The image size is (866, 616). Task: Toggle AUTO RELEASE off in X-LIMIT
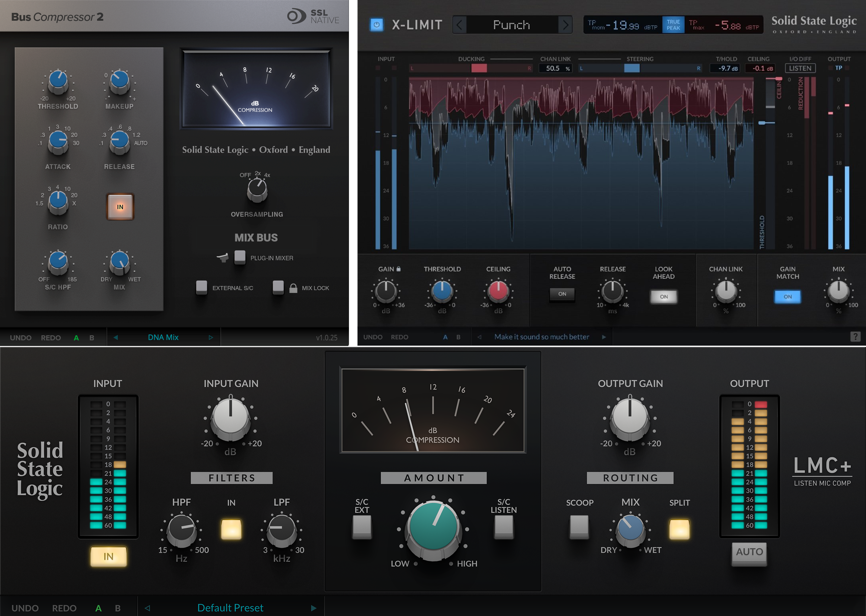(x=562, y=294)
